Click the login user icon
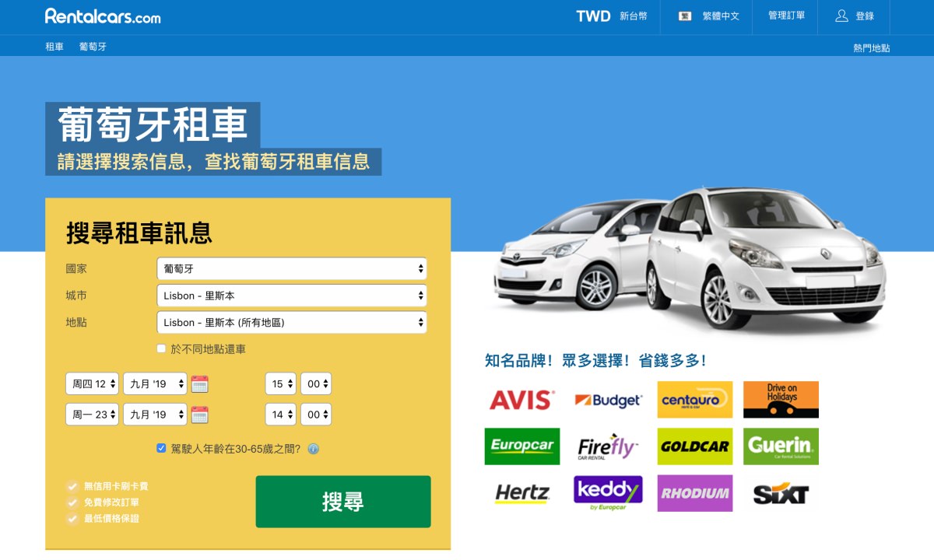The height and width of the screenshot is (560, 934). pos(841,16)
